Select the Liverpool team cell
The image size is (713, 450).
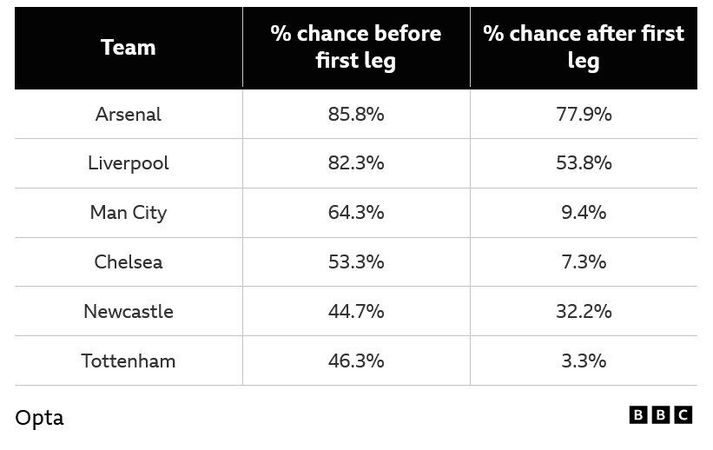coord(128,163)
